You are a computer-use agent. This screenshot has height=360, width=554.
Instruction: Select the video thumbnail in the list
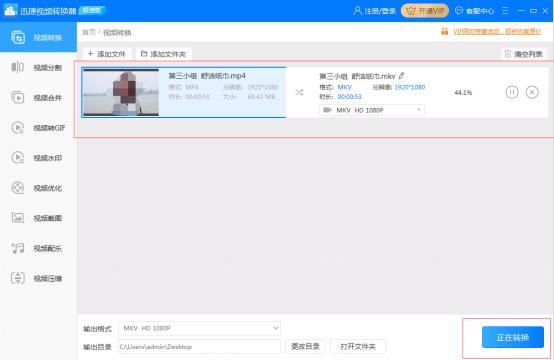click(121, 92)
